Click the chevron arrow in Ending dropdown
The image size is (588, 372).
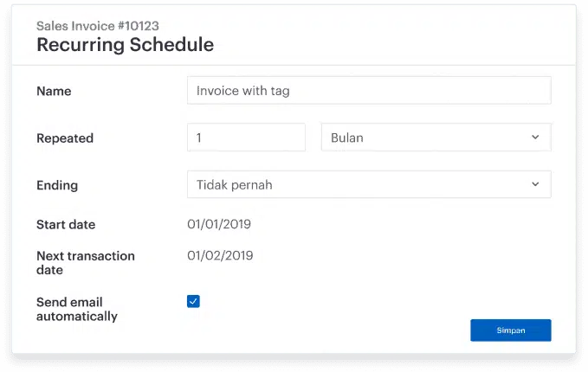pos(535,184)
